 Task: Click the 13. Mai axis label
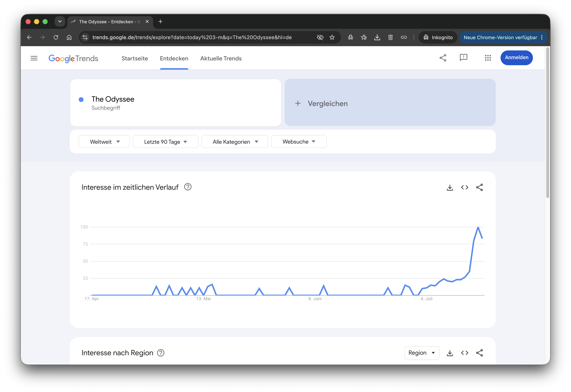(203, 299)
